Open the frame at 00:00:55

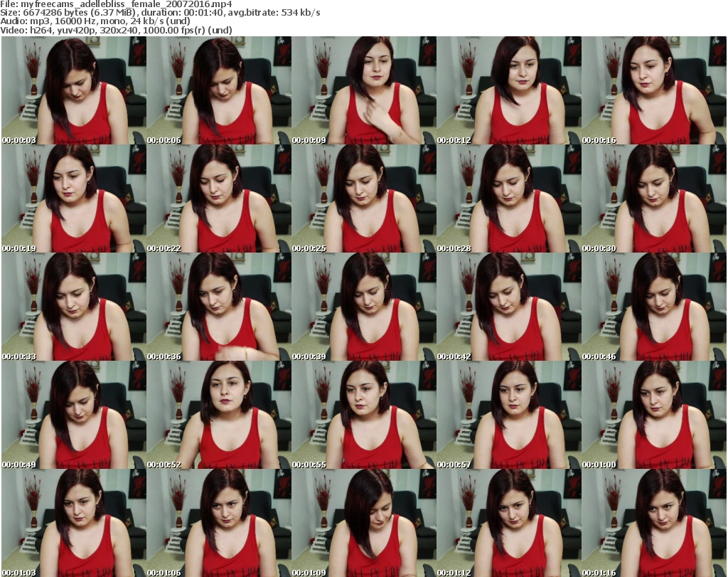[364, 415]
